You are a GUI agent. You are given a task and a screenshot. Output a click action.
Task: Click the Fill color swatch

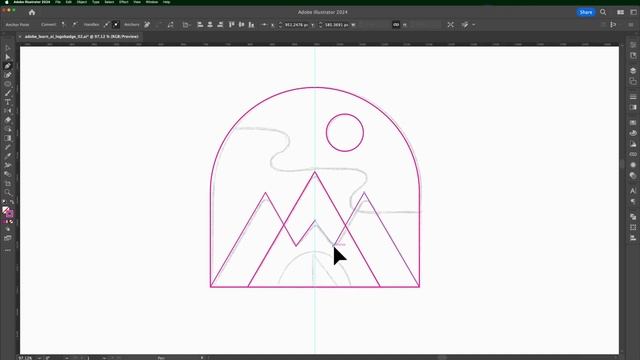pos(5,210)
